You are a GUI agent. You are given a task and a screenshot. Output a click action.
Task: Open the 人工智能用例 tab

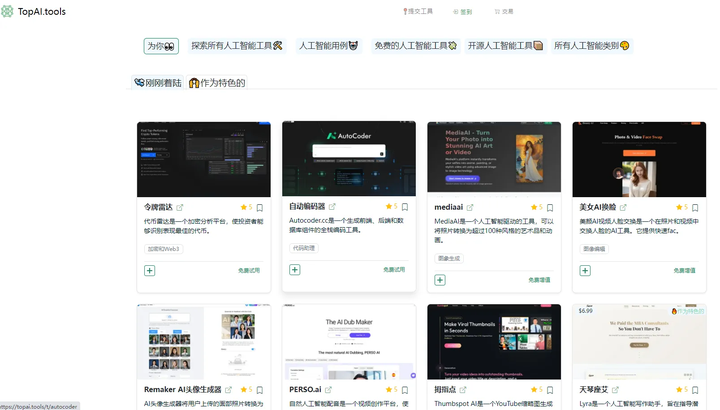pos(328,46)
